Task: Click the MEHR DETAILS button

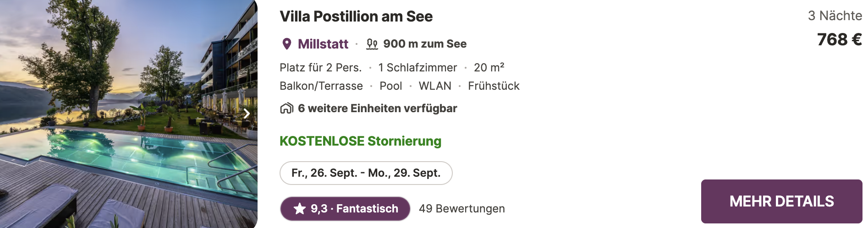Action: coord(781,201)
